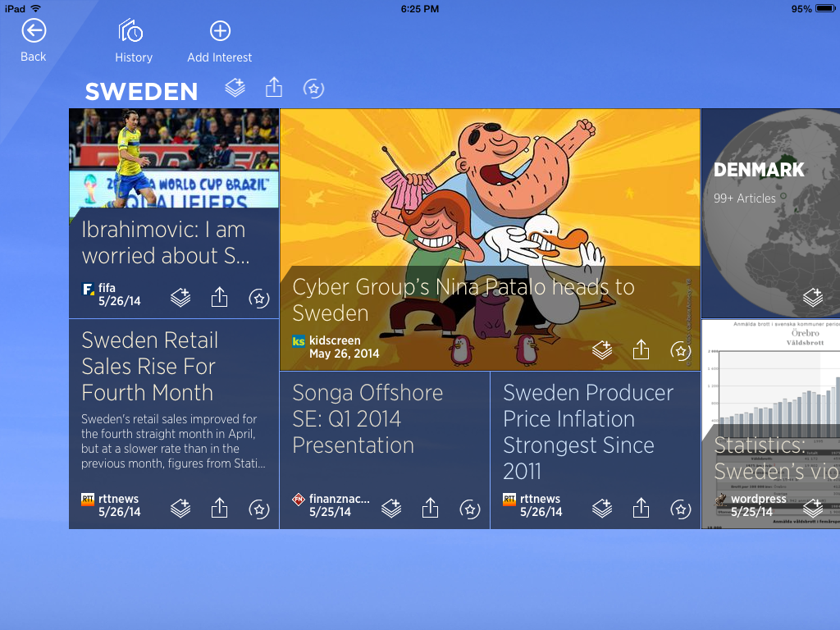840x630 pixels.
Task: Add Nina Patalo article to stack
Action: [x=602, y=350]
